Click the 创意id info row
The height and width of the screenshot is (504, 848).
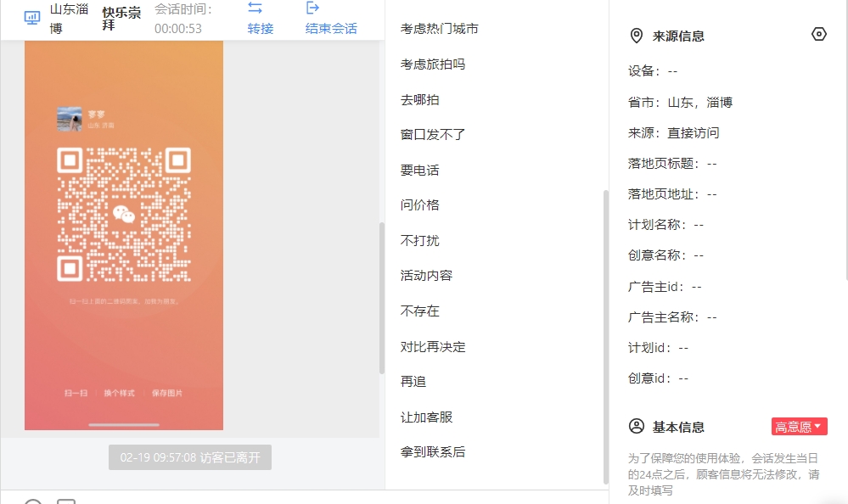pyautogui.click(x=658, y=378)
